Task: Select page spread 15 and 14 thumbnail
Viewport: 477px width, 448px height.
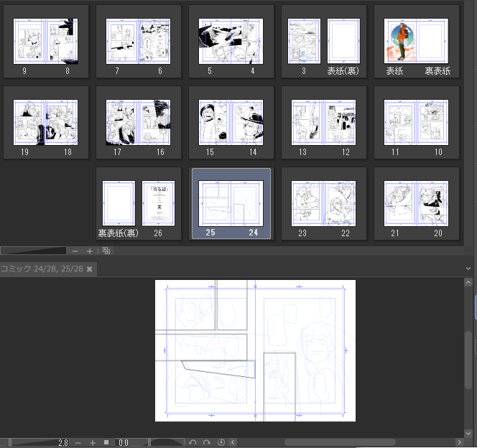Action: pos(231,123)
